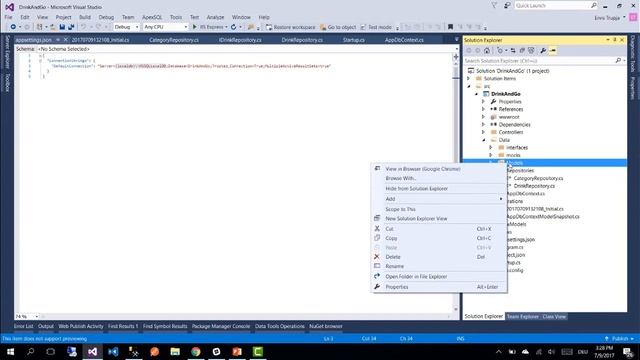Close the appsettings.json tab
This screenshot has width=640, height=360.
[x=65, y=40]
